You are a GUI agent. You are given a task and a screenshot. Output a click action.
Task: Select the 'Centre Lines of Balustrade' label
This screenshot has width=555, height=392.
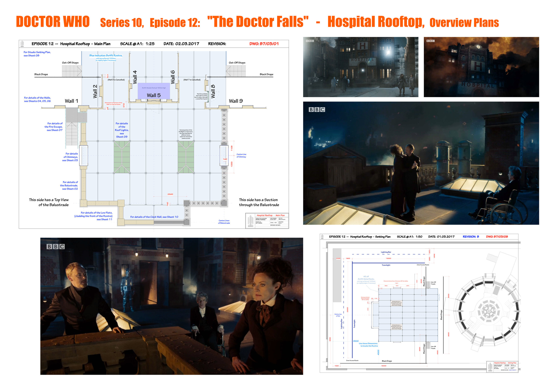[224, 222]
